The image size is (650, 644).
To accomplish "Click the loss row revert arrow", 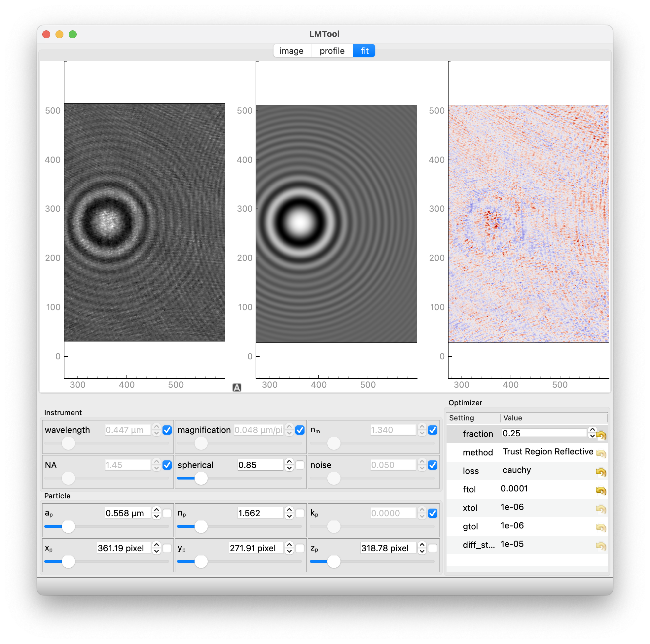I will 600,472.
